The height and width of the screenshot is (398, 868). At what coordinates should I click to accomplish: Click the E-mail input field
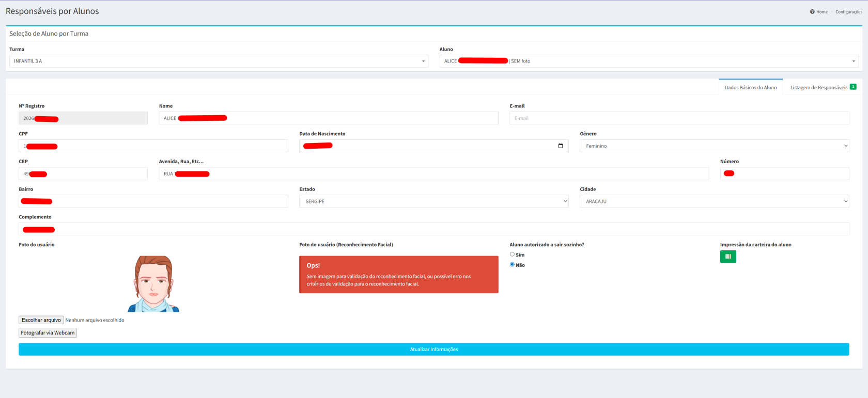coord(679,118)
